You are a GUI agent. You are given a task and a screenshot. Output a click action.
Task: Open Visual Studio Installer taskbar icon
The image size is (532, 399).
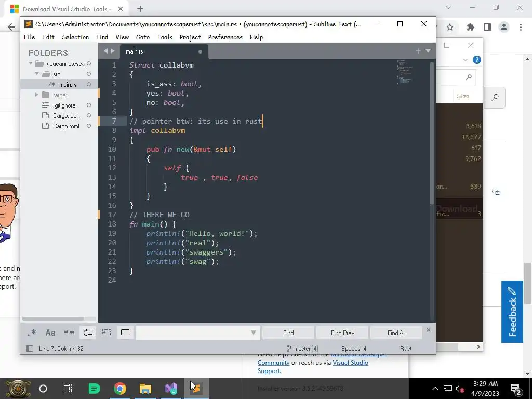(x=171, y=389)
